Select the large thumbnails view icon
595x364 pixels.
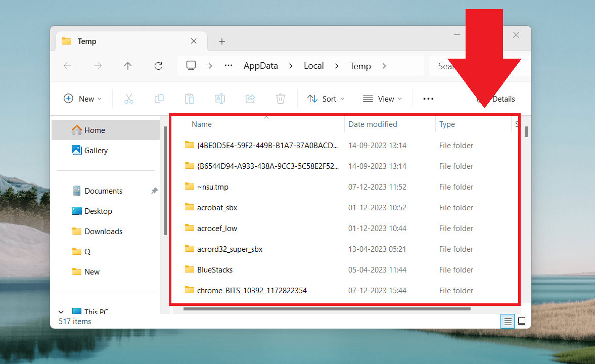coord(522,321)
